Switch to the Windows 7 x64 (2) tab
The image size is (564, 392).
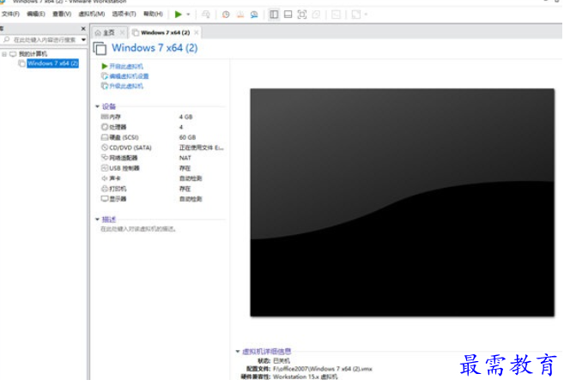click(165, 33)
